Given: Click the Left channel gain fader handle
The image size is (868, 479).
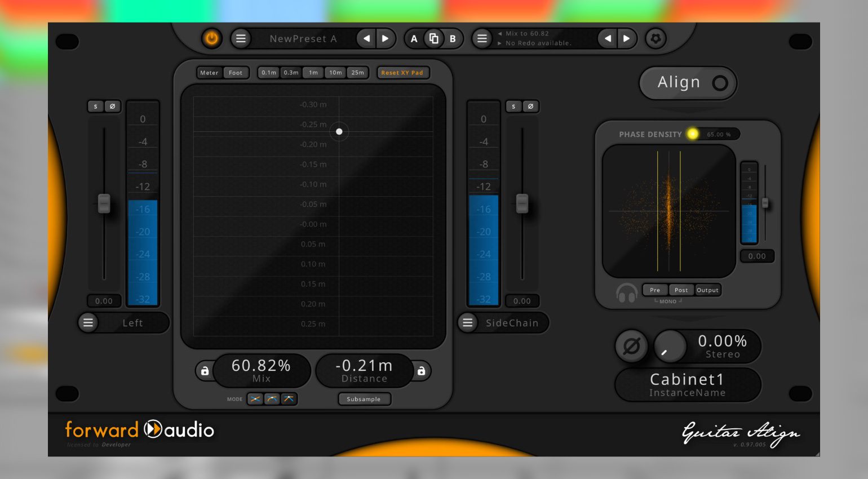Looking at the screenshot, I should [104, 203].
